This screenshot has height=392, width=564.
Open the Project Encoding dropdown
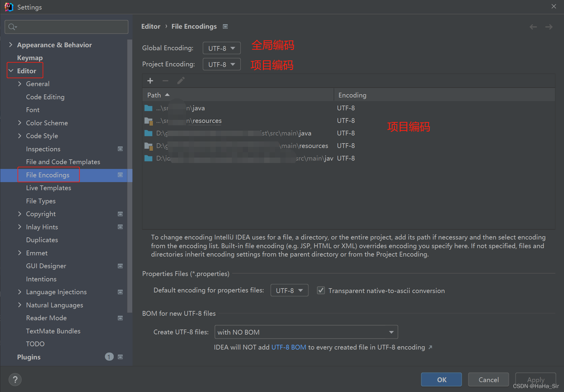pyautogui.click(x=221, y=64)
